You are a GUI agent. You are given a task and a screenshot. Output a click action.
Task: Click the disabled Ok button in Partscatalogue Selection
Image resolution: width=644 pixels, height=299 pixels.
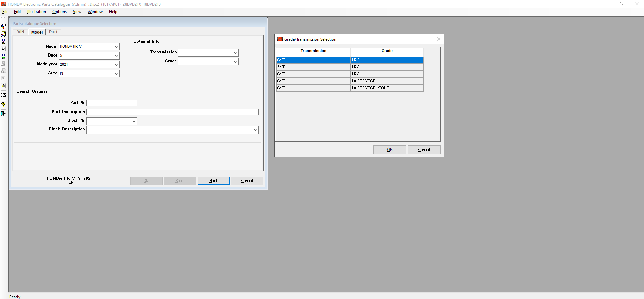(x=146, y=181)
